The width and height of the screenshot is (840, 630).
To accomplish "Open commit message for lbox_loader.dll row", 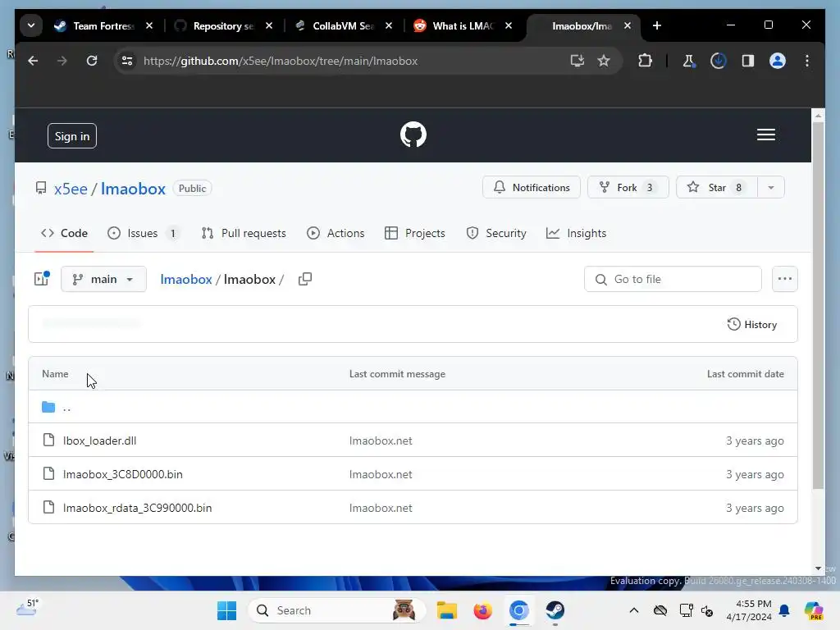I will coord(381,441).
